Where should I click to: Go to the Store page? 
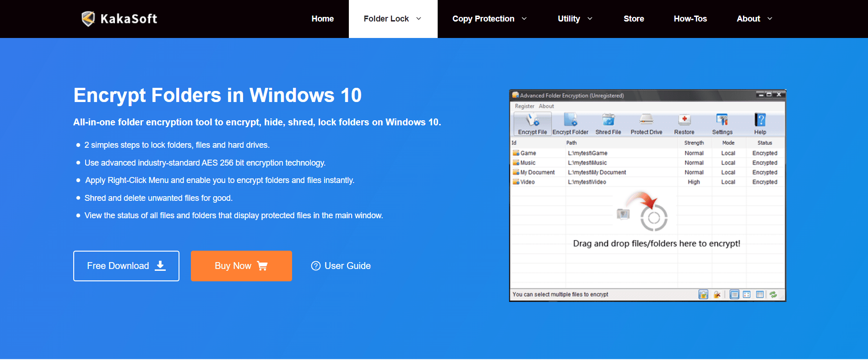click(x=634, y=19)
